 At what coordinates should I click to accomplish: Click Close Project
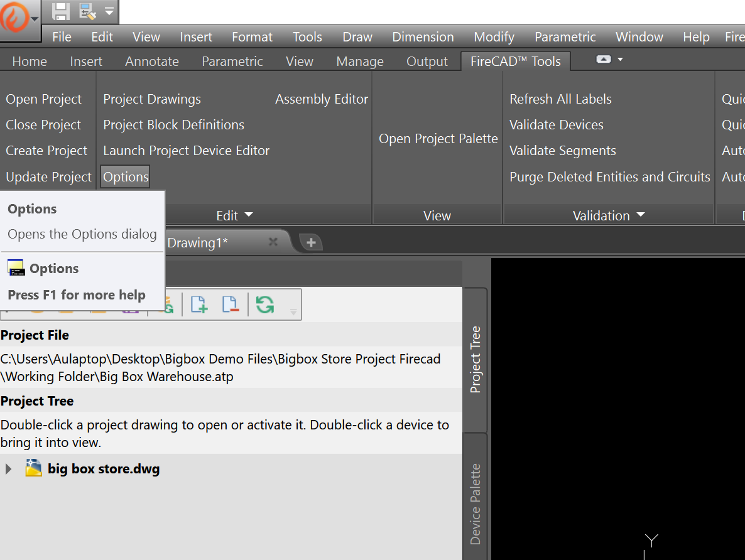43,124
